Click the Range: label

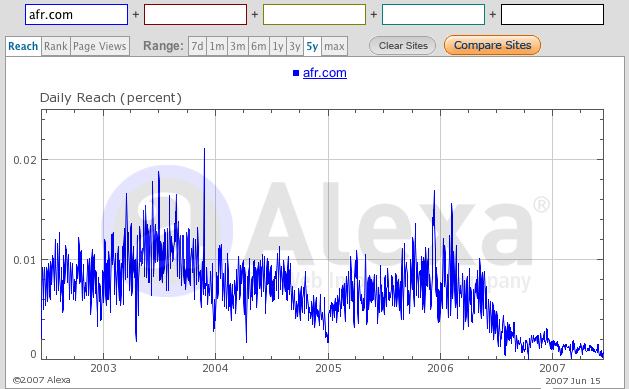163,46
